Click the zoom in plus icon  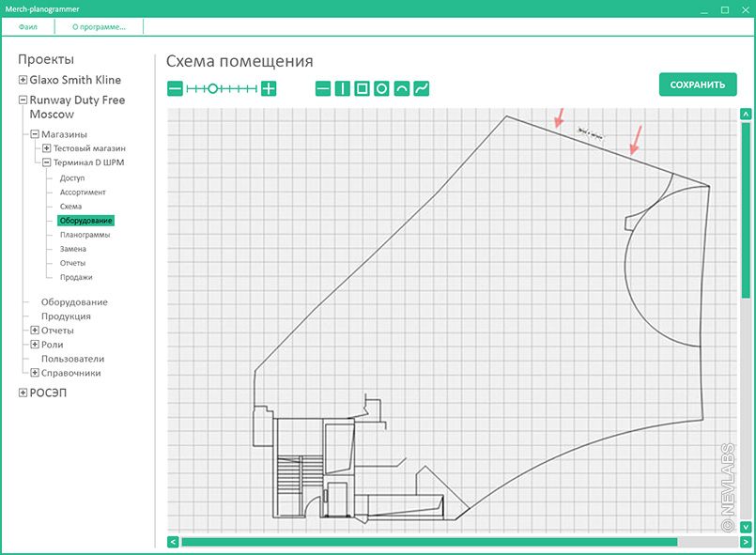click(x=269, y=89)
